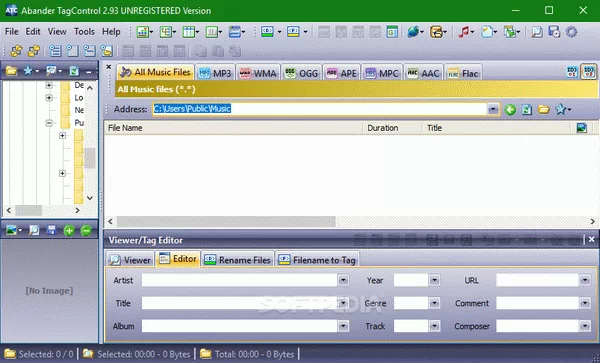
Task: Open the URL field dropdown
Action: pos(585,280)
